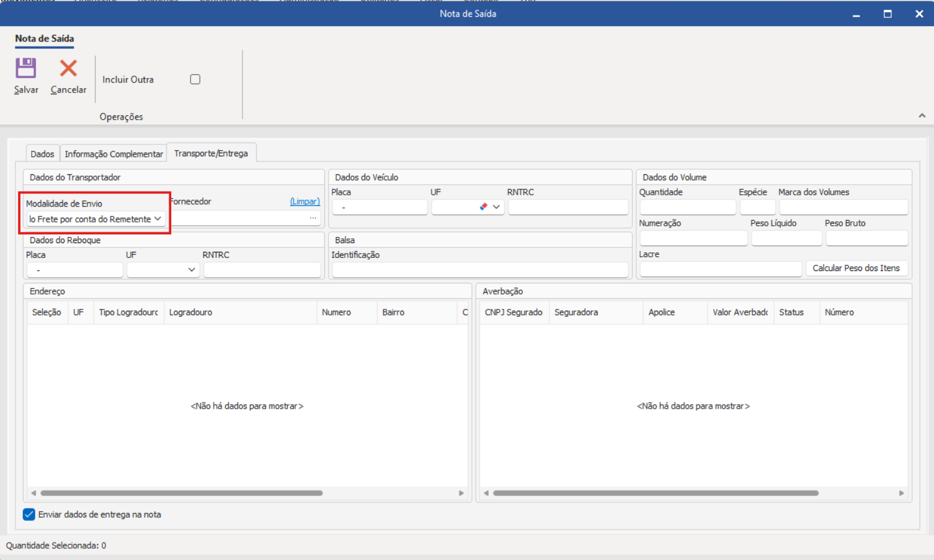
Task: Click the red X Cancelar icon
Action: [68, 68]
